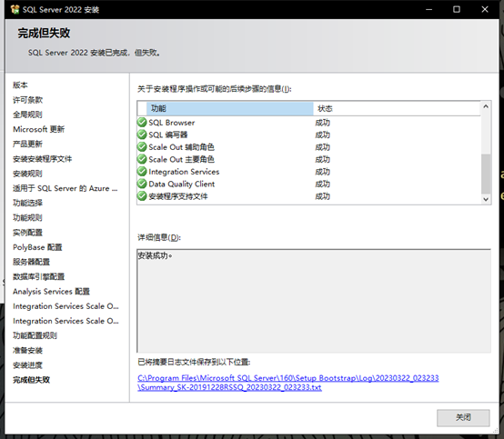This screenshot has width=504, height=439.
Task: Click the 许可条款 step in sidebar
Action: [x=27, y=100]
